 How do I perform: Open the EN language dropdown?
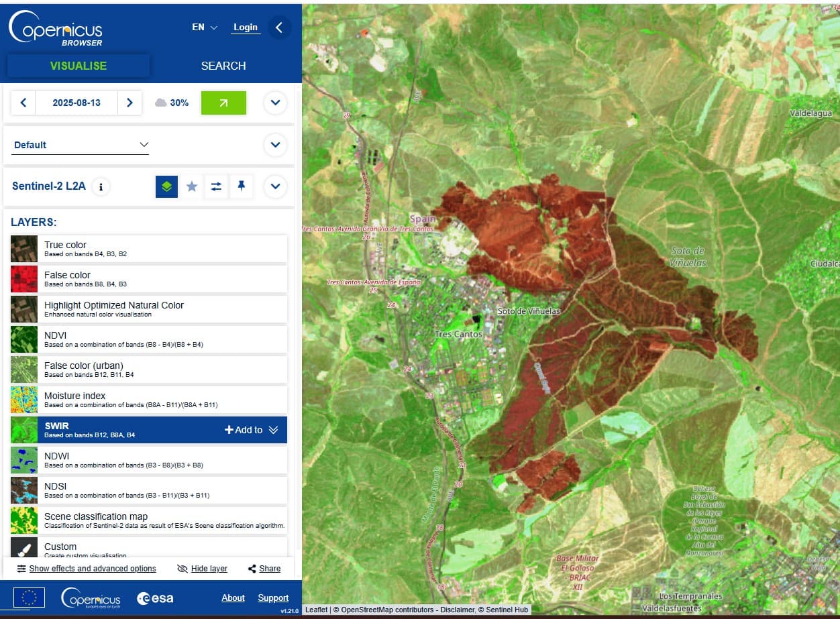tap(205, 27)
